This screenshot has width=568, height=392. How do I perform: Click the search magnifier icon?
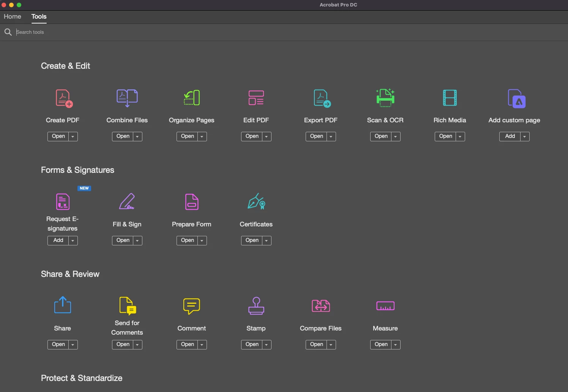coord(8,32)
